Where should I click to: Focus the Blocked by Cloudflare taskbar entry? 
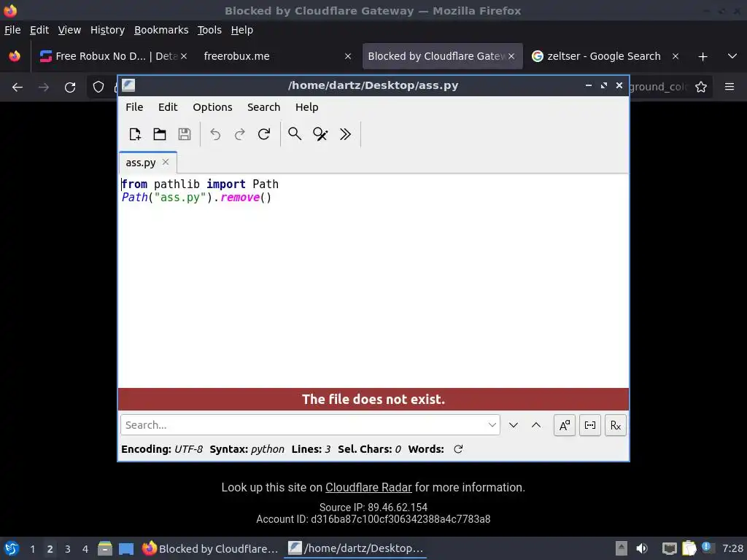(210, 548)
